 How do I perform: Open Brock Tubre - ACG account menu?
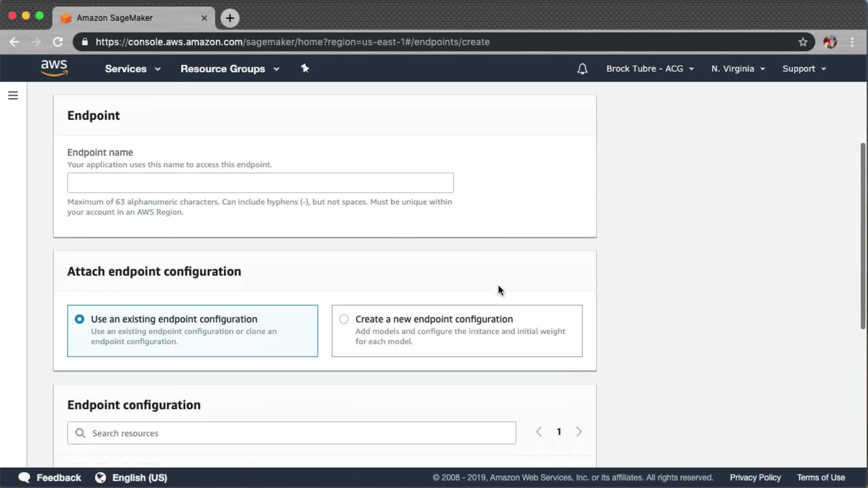click(x=650, y=69)
